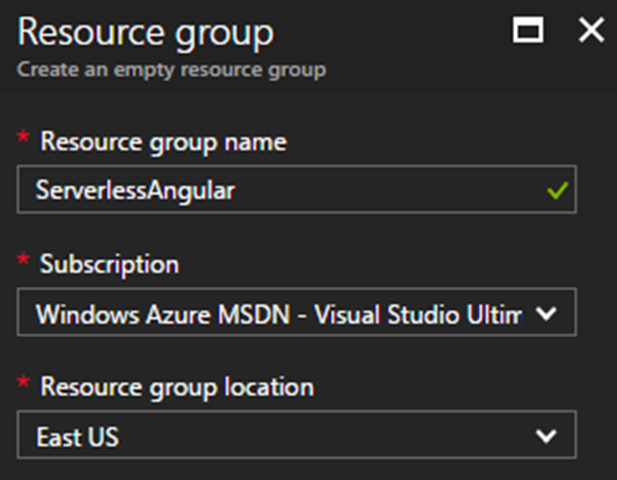Screen dimensions: 617x480
Task: Close the Resource group blade
Action: pos(591,30)
